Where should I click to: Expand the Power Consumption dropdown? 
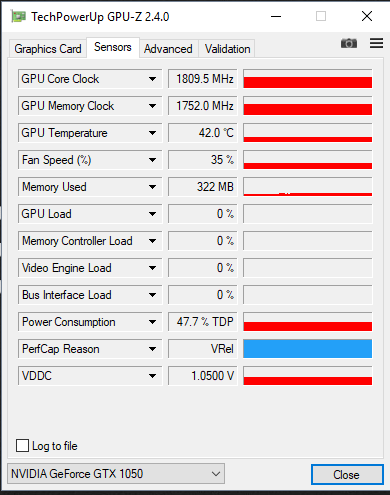[x=152, y=322]
